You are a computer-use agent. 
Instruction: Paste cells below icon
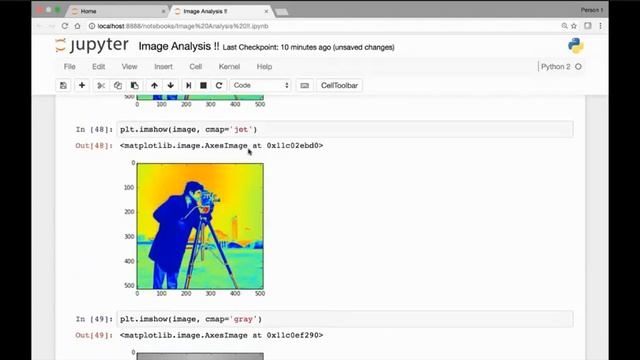coord(134,85)
